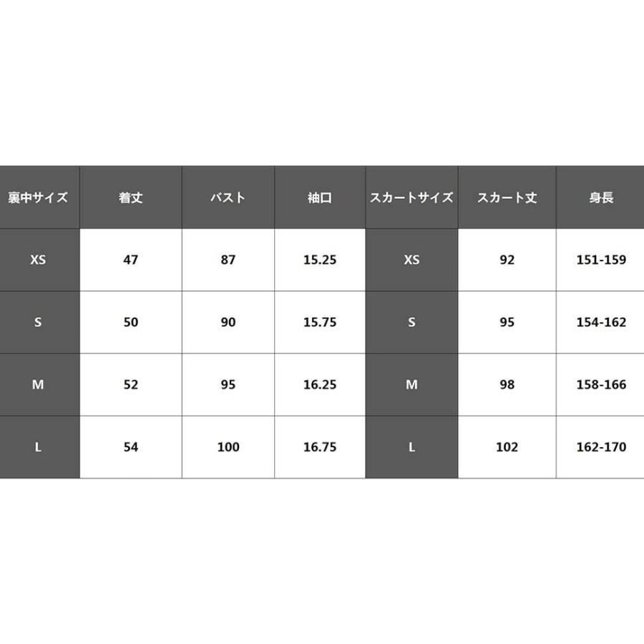Click the height range 151-159 cell
Screen dimensions: 644x644
click(x=601, y=260)
